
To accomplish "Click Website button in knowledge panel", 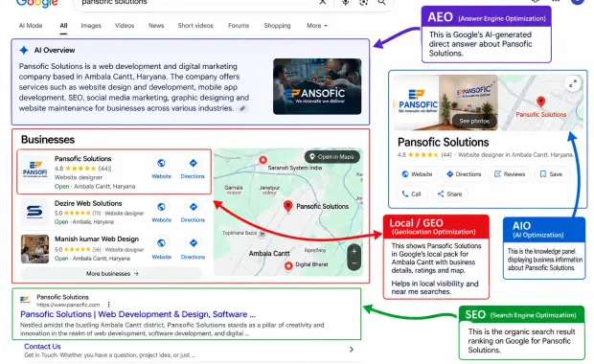I will (x=417, y=174).
